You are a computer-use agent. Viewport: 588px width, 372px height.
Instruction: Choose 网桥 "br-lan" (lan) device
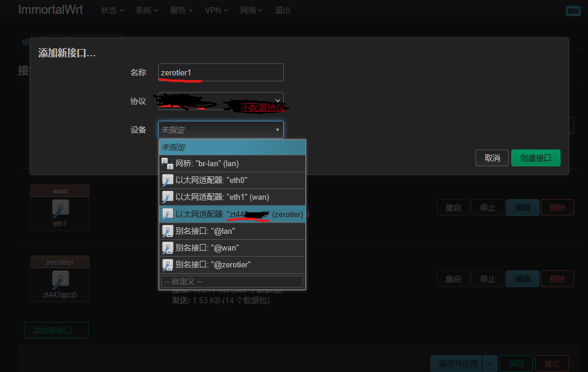coord(232,164)
